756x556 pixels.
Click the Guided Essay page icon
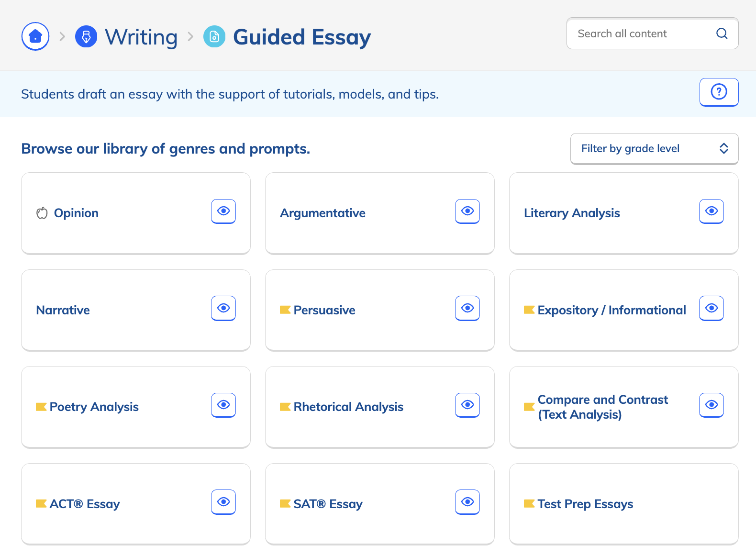coord(214,36)
